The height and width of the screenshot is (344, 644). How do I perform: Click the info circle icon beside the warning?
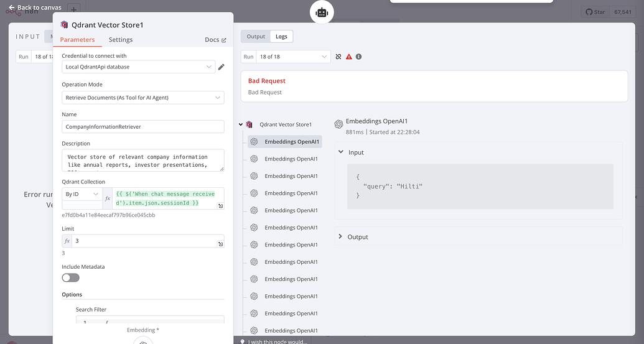[358, 57]
